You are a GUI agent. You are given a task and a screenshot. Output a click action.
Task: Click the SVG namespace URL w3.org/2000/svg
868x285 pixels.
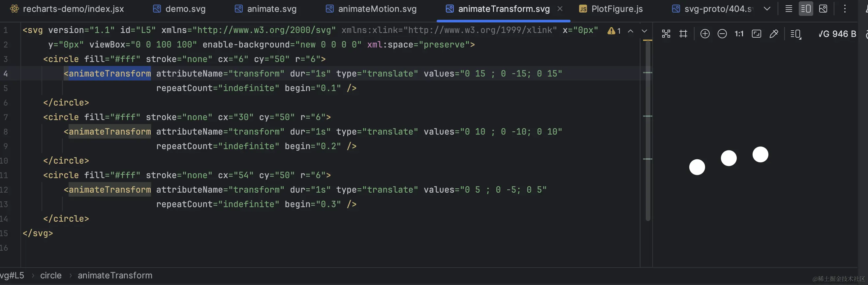[264, 30]
